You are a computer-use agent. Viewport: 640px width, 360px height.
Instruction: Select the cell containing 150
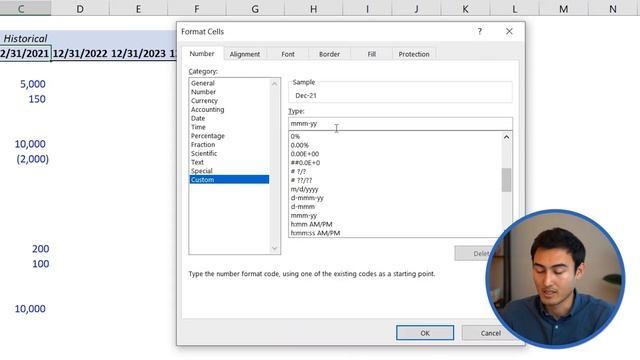tap(25, 99)
